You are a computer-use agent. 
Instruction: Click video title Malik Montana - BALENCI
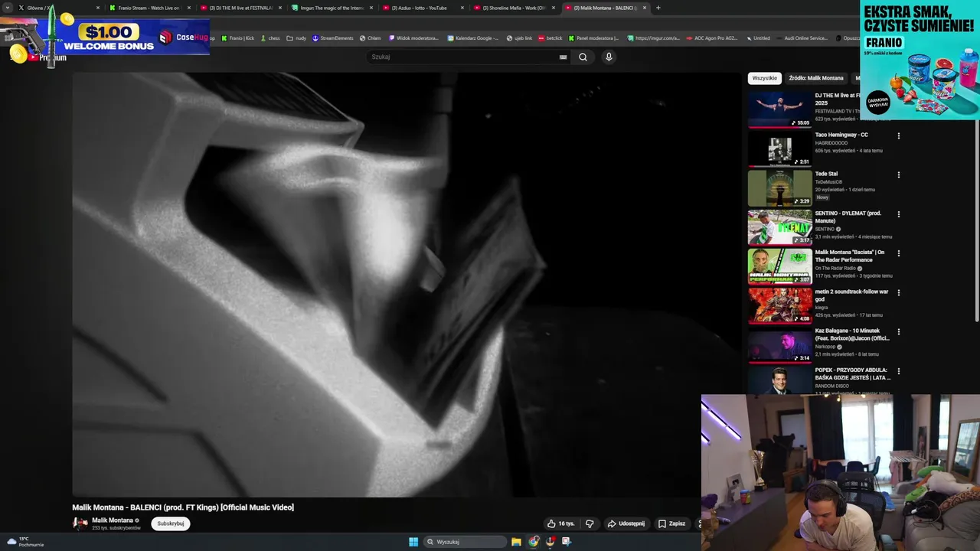[x=183, y=507]
